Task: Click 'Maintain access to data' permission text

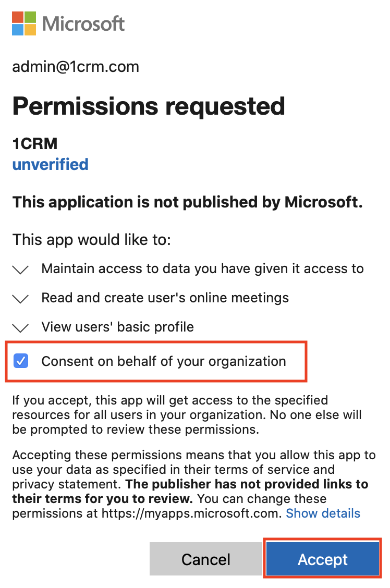Action: tap(202, 268)
